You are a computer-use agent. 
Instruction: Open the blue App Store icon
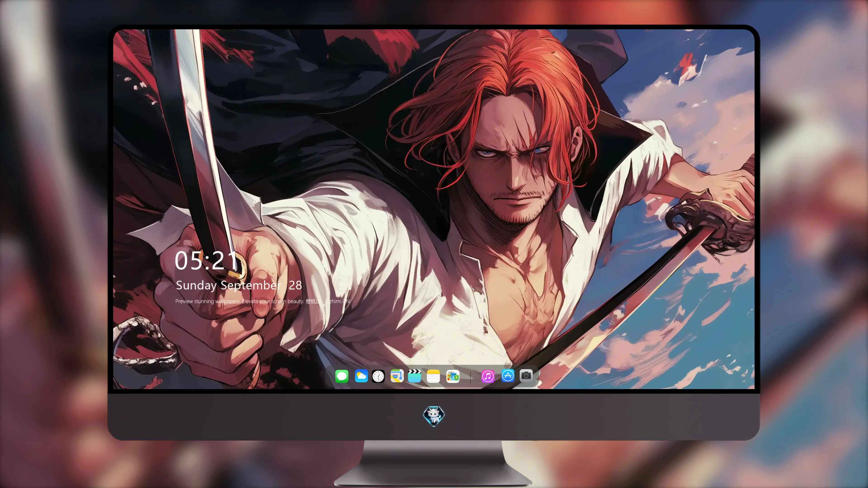508,375
